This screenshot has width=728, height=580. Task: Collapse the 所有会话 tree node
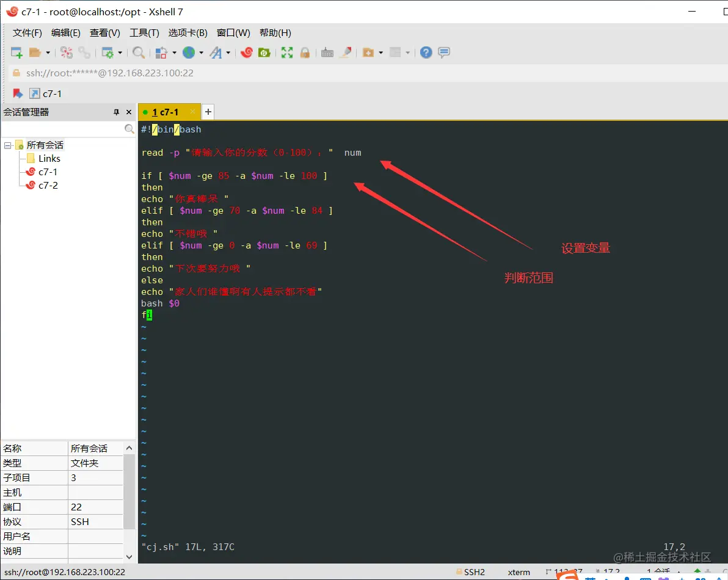(8, 146)
